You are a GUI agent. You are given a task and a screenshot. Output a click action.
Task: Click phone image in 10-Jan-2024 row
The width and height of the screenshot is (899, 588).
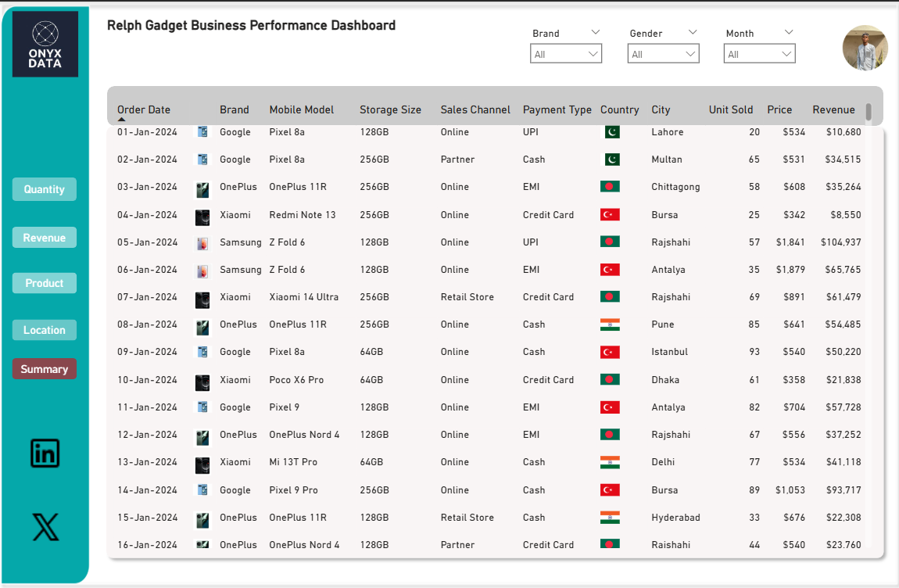pos(202,382)
